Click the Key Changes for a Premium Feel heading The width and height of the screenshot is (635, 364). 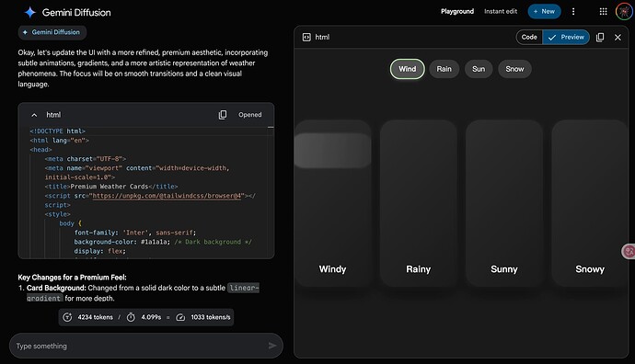72,278
